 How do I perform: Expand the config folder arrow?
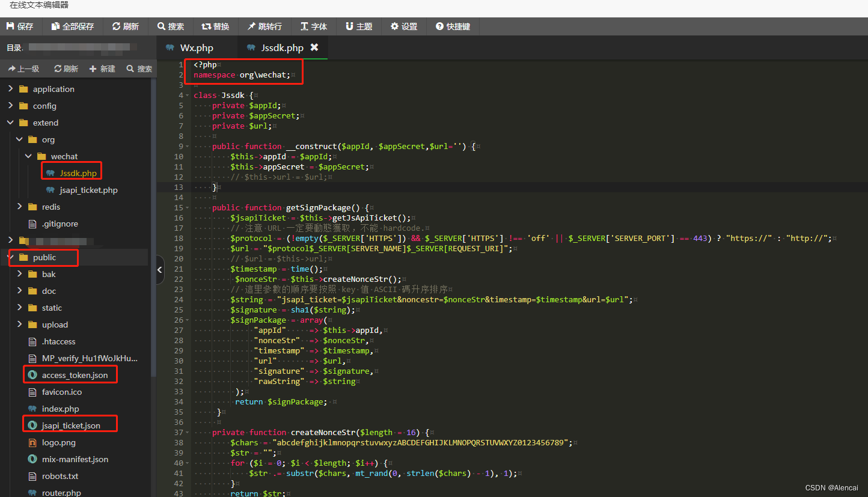tap(10, 106)
